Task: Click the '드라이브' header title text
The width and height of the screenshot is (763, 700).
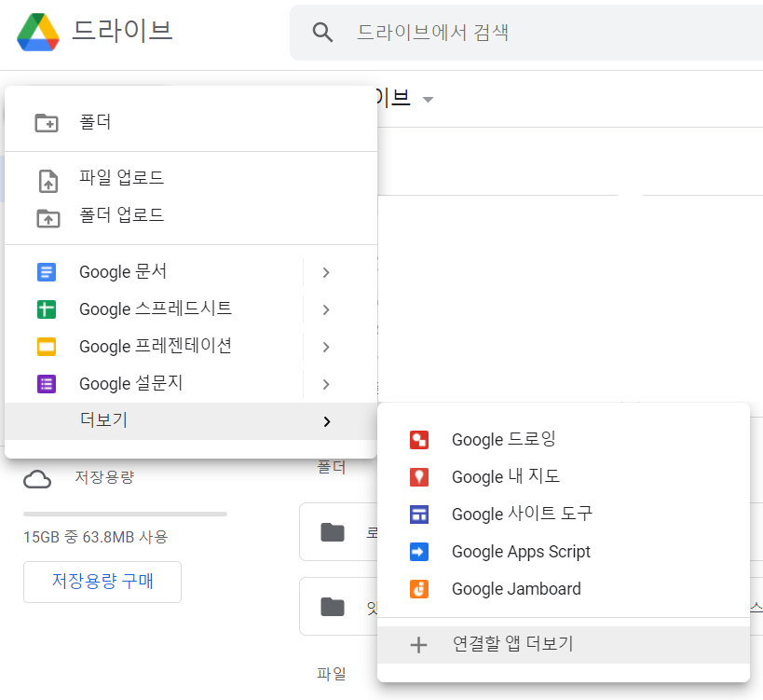Action: [x=122, y=31]
